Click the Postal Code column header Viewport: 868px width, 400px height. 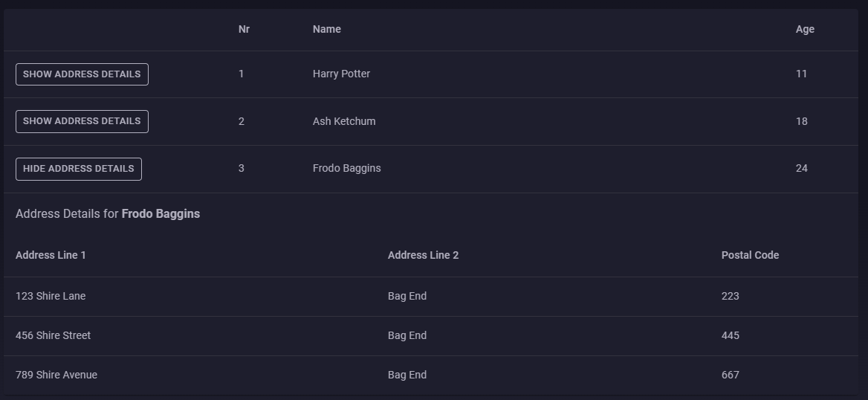pyautogui.click(x=750, y=256)
